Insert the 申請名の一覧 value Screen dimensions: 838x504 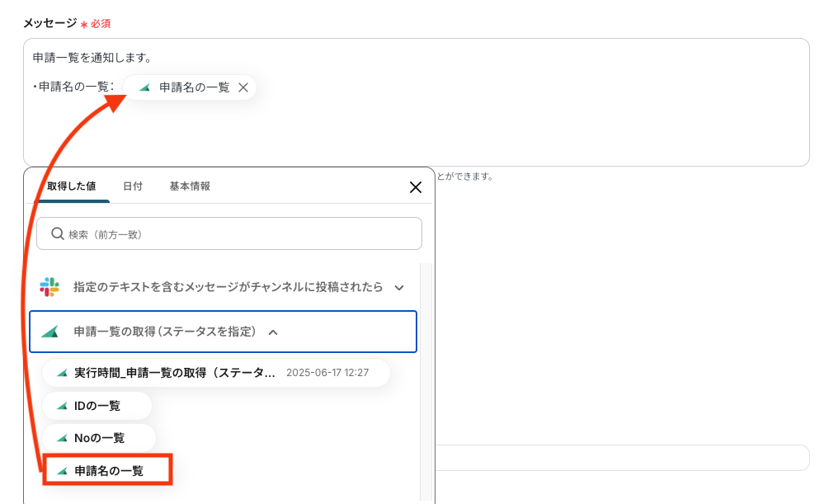(109, 471)
